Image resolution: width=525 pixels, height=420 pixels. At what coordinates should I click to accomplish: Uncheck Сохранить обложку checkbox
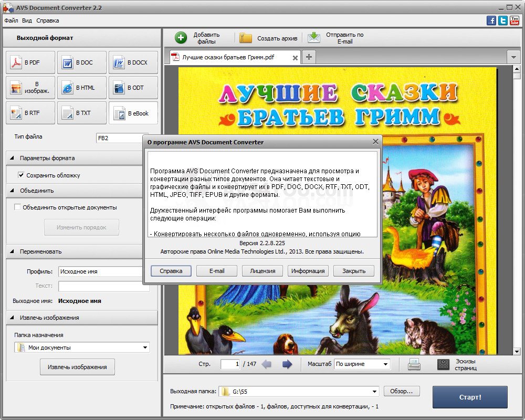point(21,175)
